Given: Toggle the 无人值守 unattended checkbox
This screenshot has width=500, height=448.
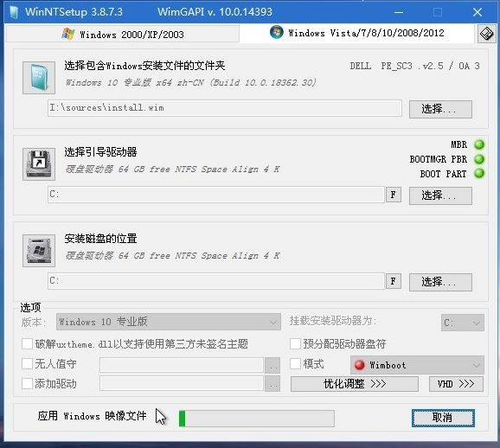Looking at the screenshot, I should tap(27, 364).
